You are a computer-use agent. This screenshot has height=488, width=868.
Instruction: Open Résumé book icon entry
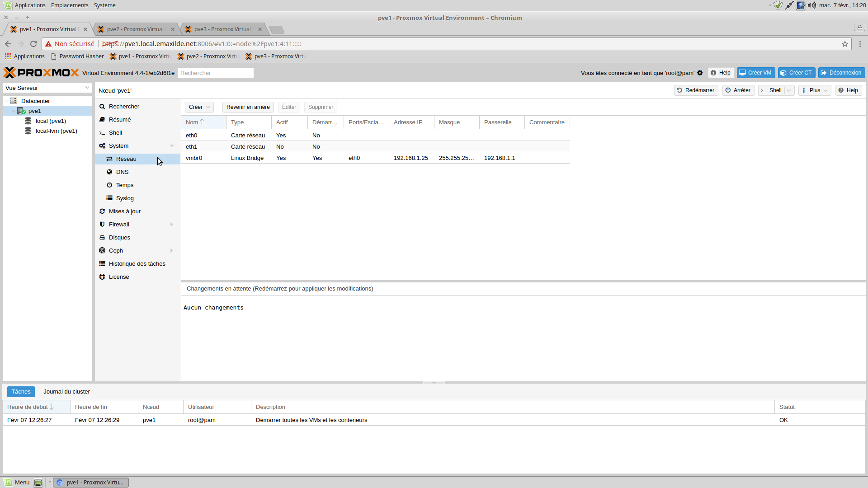(102, 120)
